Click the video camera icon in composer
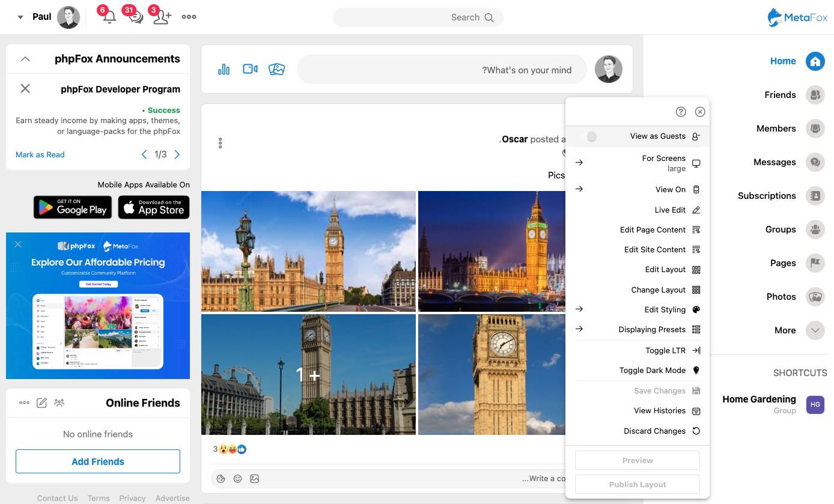 [x=250, y=69]
